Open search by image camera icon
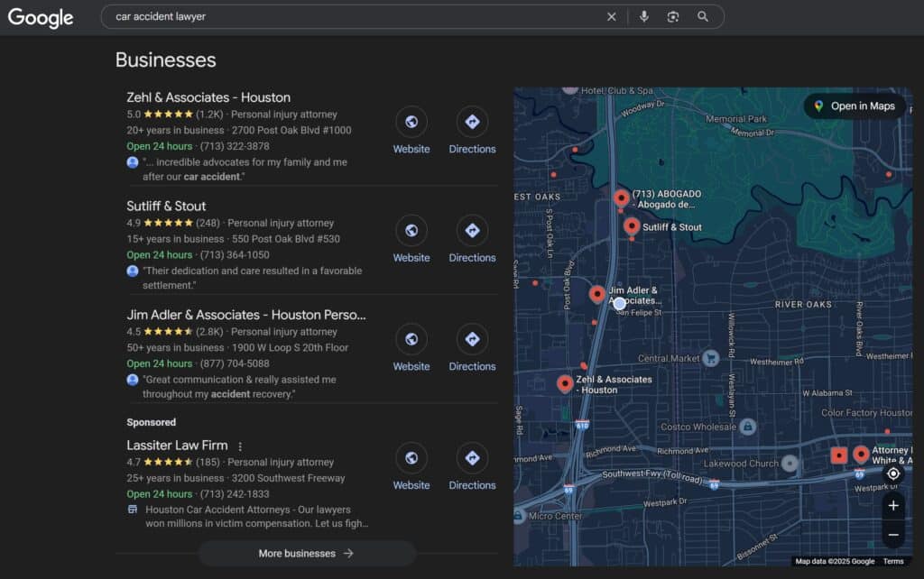 pos(673,16)
